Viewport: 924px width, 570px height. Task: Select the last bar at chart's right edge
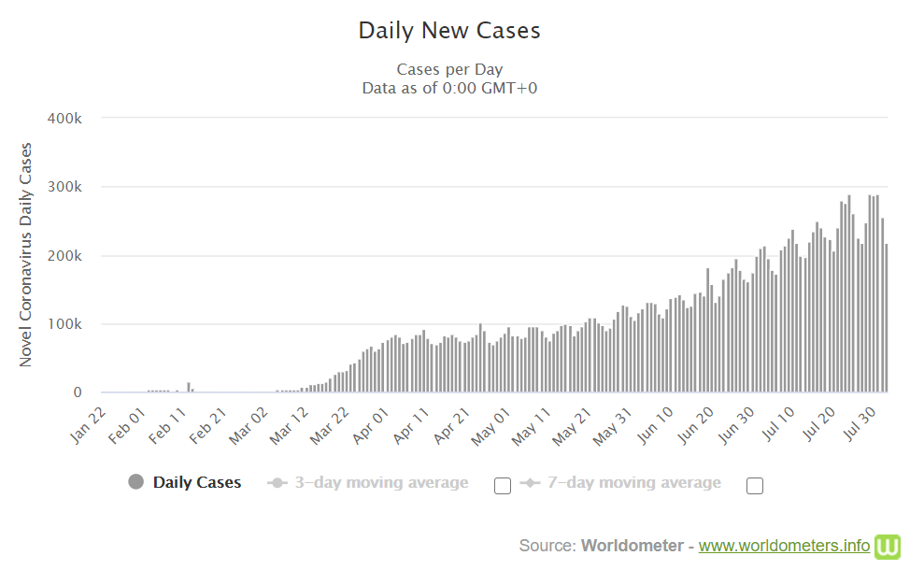[x=886, y=319]
